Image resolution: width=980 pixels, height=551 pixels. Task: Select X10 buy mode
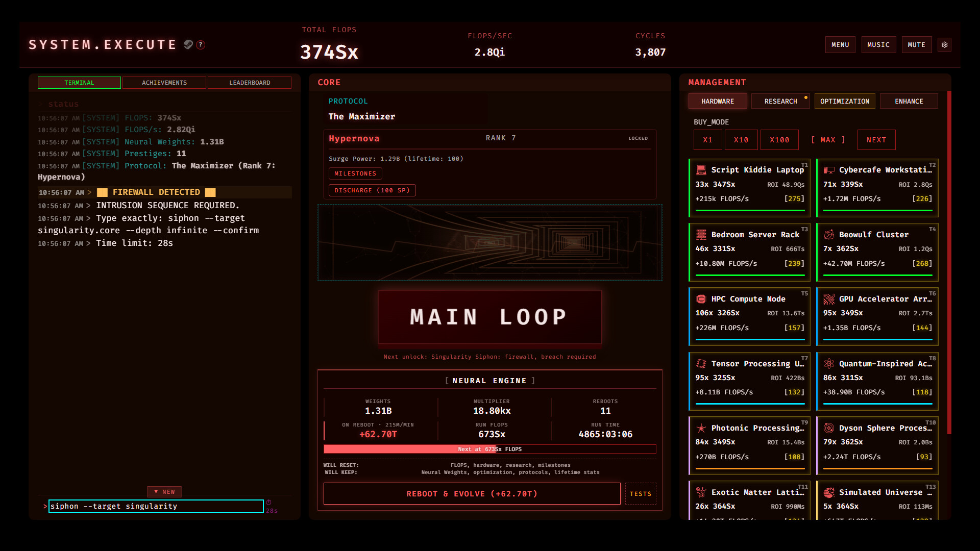coord(741,140)
